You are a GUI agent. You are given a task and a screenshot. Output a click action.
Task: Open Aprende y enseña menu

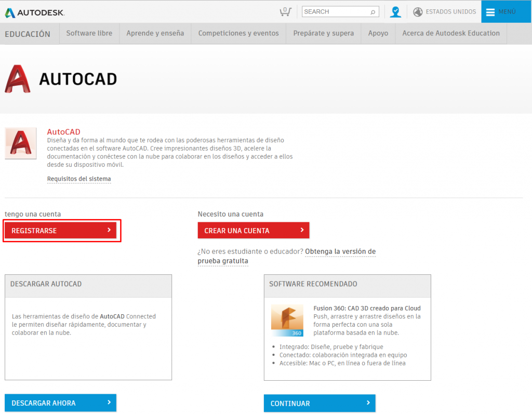point(155,33)
